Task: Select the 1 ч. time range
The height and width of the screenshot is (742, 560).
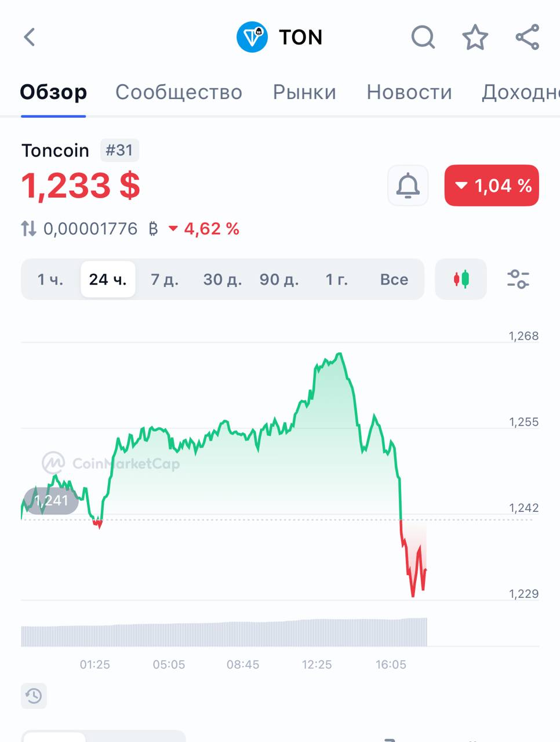Action: click(50, 279)
